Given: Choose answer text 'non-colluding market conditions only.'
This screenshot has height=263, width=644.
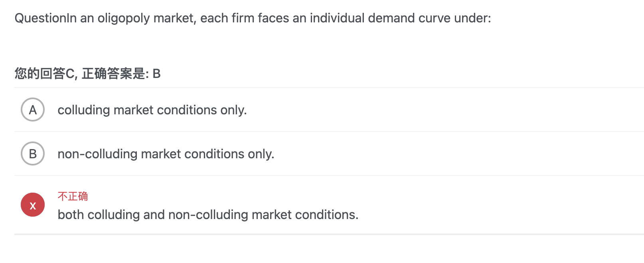Looking at the screenshot, I should click(166, 154).
